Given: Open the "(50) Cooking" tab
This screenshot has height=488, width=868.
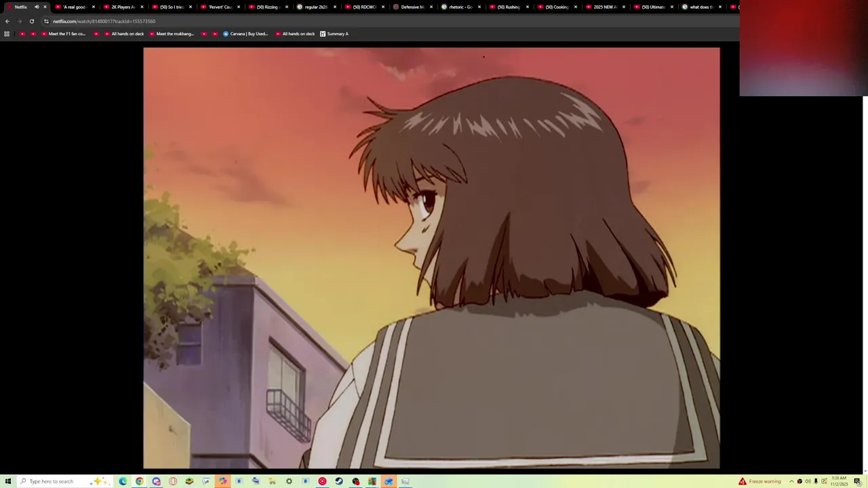Looking at the screenshot, I should point(556,7).
